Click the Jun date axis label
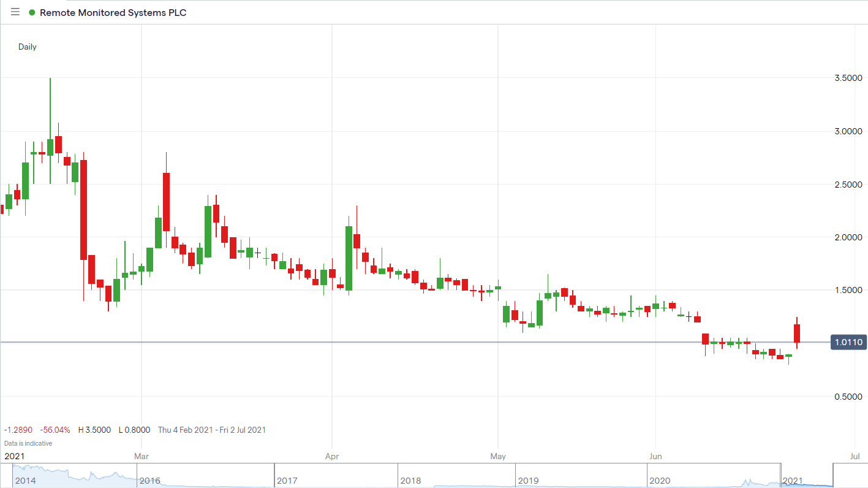Viewport: 868px width, 488px height. click(655, 456)
